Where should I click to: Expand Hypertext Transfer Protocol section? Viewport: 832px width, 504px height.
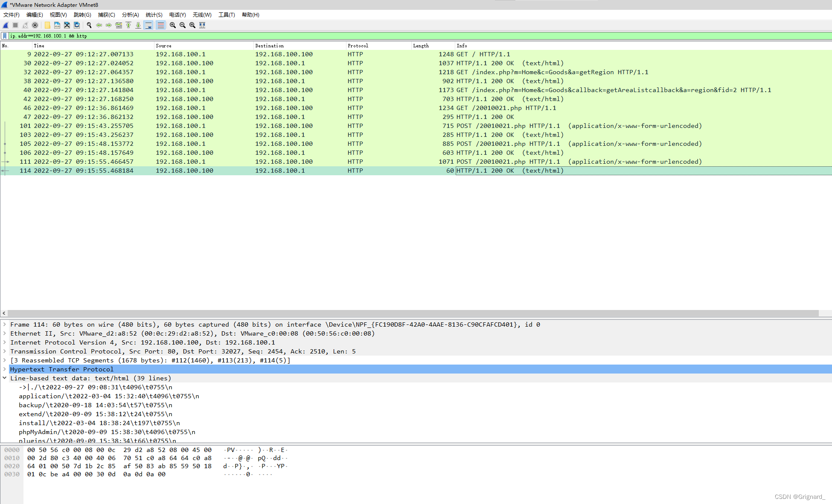5,369
